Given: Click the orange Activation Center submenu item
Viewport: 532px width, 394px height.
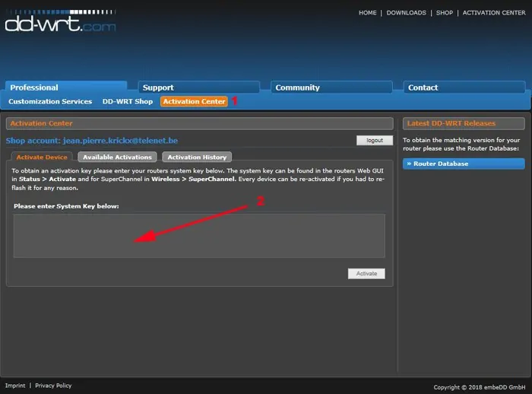Looking at the screenshot, I should (x=194, y=102).
